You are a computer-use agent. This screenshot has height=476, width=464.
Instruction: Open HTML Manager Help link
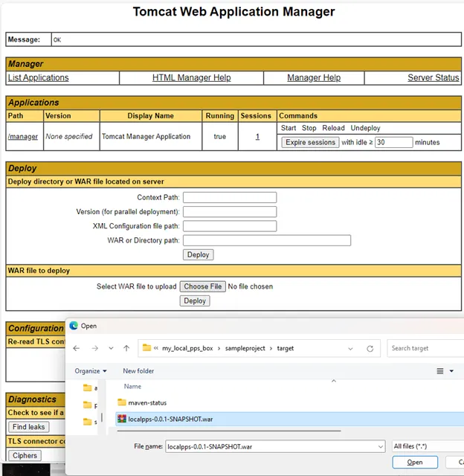pyautogui.click(x=191, y=78)
